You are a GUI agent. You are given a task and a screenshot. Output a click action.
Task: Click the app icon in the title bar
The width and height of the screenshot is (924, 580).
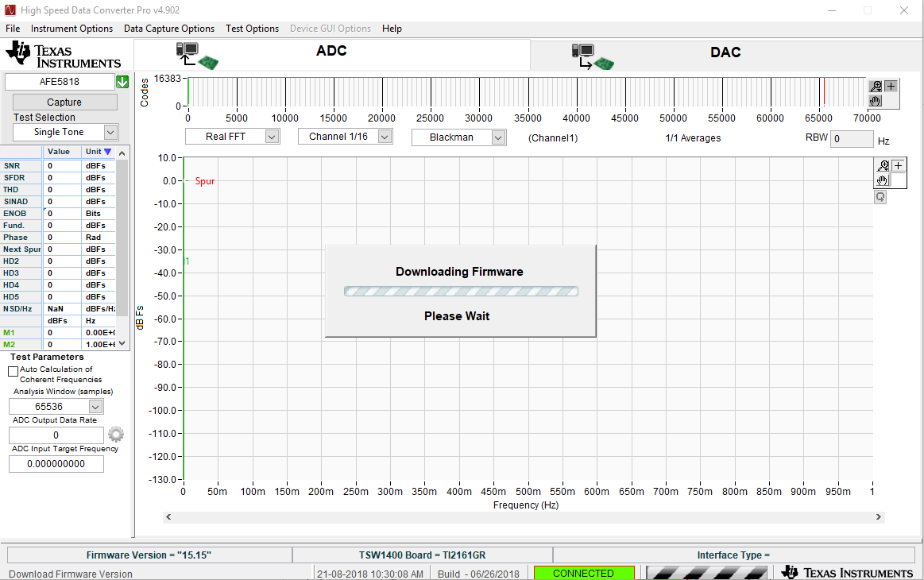pos(10,10)
